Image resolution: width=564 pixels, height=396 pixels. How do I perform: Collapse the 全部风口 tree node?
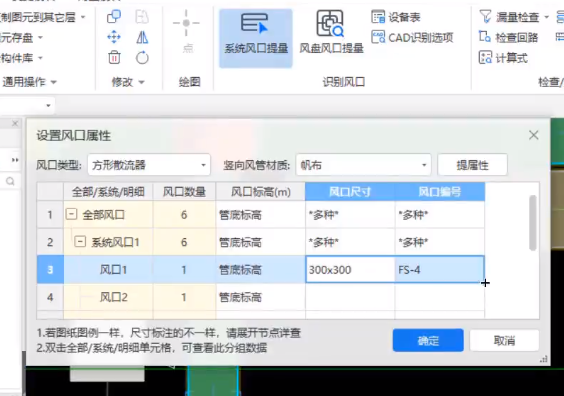[71, 215]
